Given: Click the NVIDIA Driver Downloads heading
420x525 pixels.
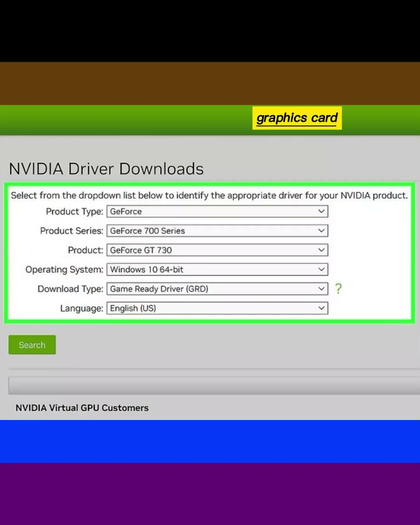Looking at the screenshot, I should (106, 169).
